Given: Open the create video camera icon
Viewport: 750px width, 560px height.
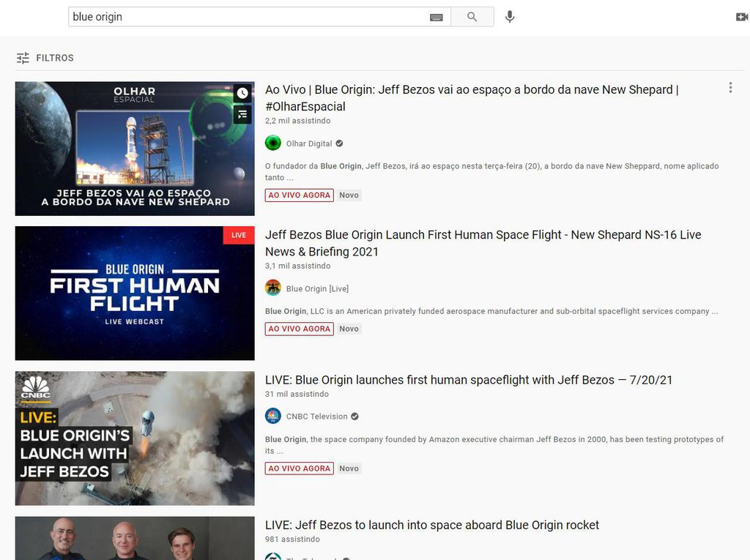Looking at the screenshot, I should [x=742, y=17].
